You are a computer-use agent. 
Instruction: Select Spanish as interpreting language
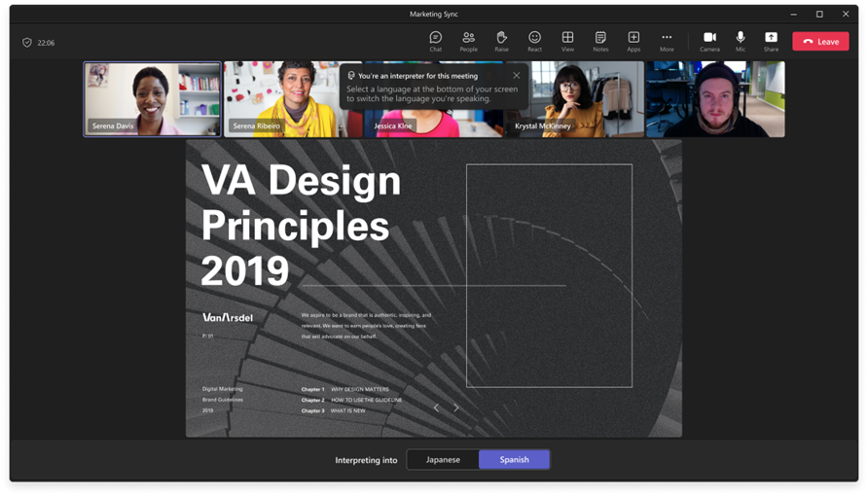tap(514, 460)
